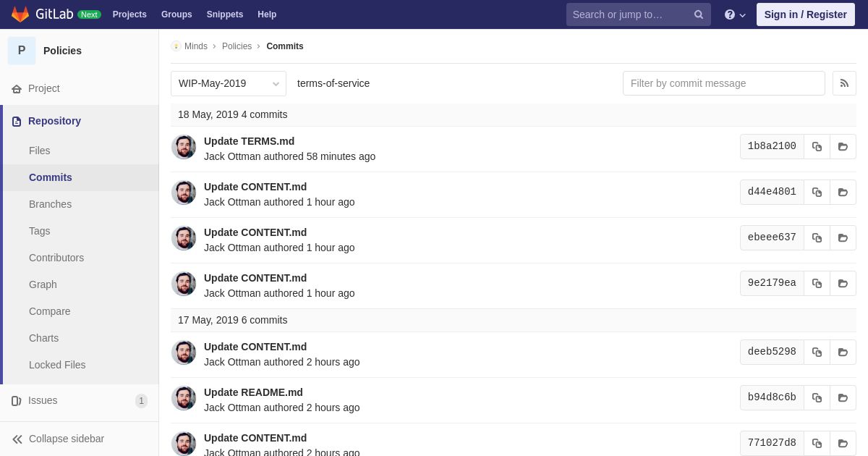Copy commit SHA d44e4801
The height and width of the screenshot is (456, 868).
[x=817, y=192]
